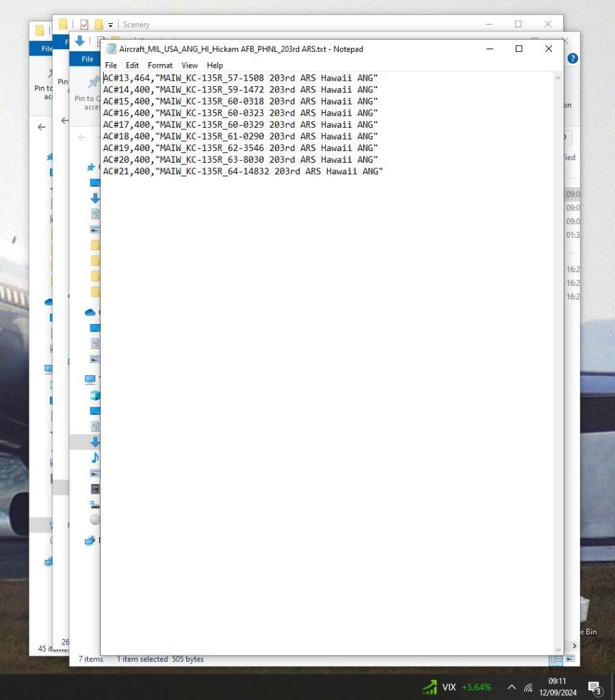This screenshot has width=615, height=700.
Task: Select the Documents icon under OneDrive
Action: 95,343
